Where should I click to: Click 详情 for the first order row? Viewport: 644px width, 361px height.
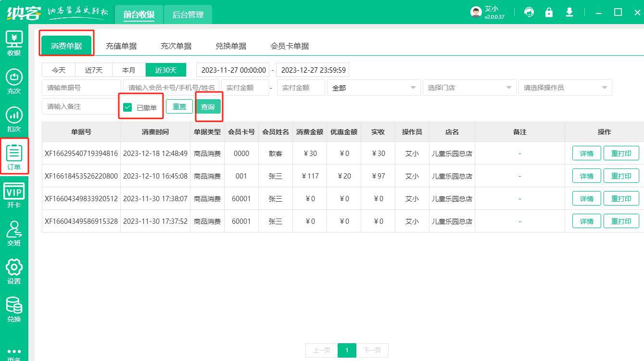pyautogui.click(x=586, y=154)
